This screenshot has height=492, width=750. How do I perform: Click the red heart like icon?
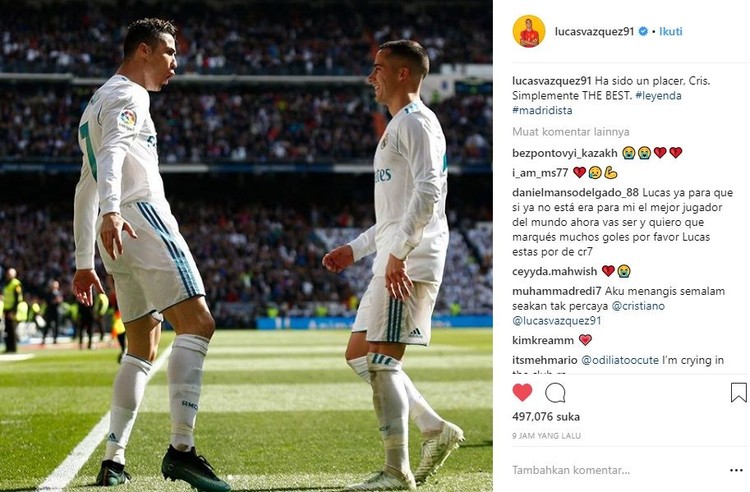522,393
